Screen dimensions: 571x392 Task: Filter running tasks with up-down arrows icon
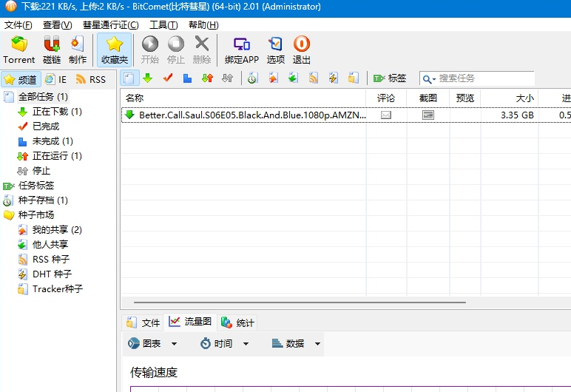[x=207, y=78]
